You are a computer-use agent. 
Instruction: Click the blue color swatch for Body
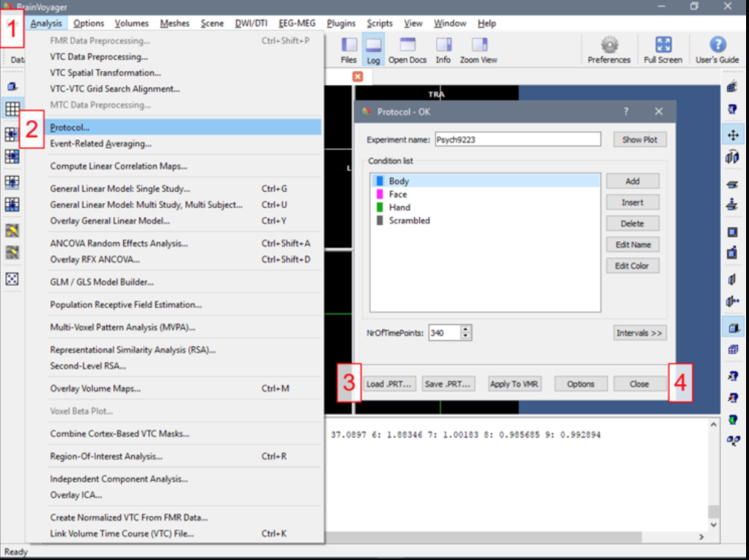coord(380,181)
